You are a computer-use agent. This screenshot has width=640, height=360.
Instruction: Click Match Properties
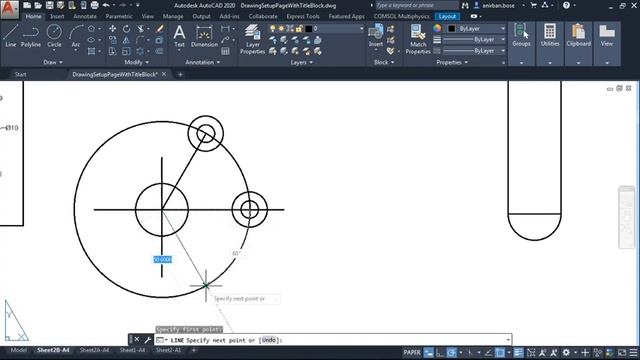pyautogui.click(x=418, y=39)
